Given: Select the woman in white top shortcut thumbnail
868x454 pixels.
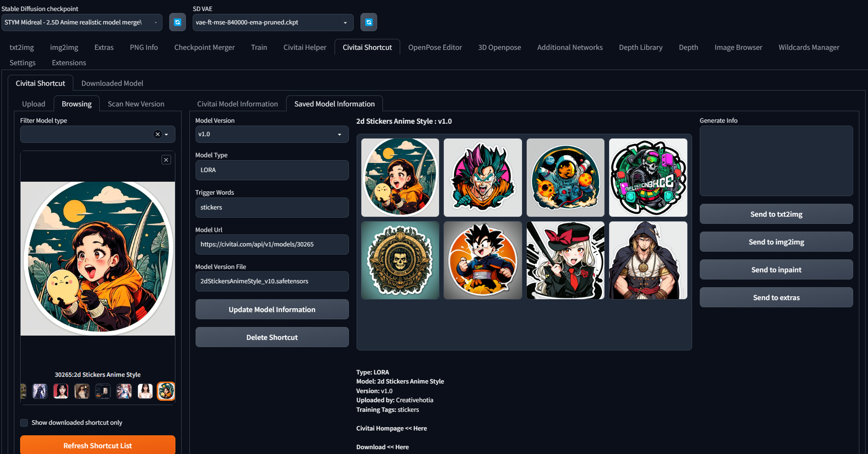Looking at the screenshot, I should [145, 391].
